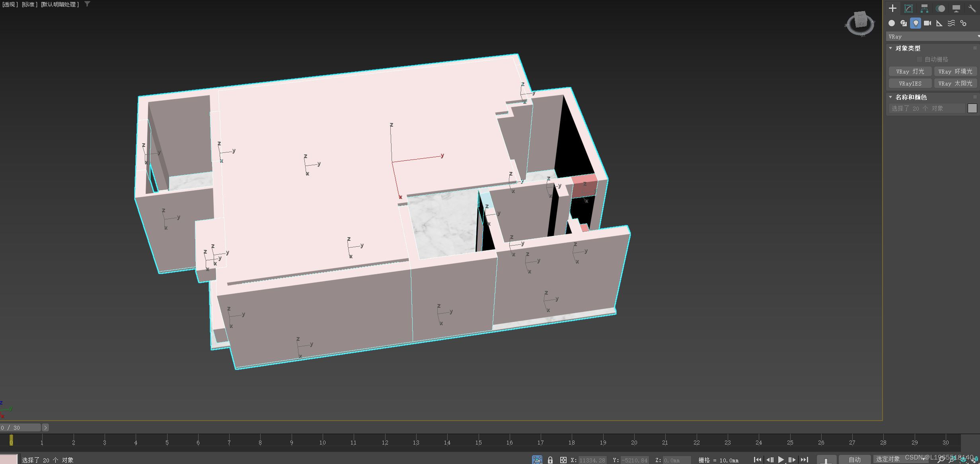Select the Cameras category icon
This screenshot has width=980, height=464.
[x=927, y=23]
